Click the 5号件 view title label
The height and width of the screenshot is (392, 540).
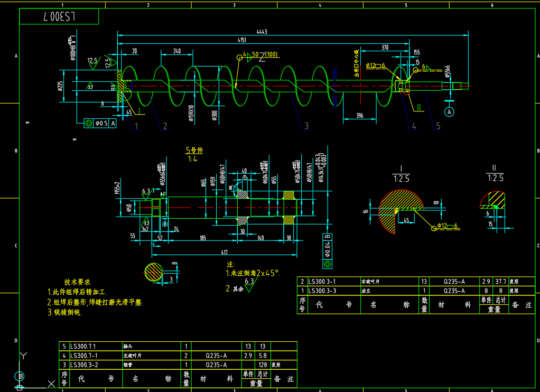tap(194, 151)
